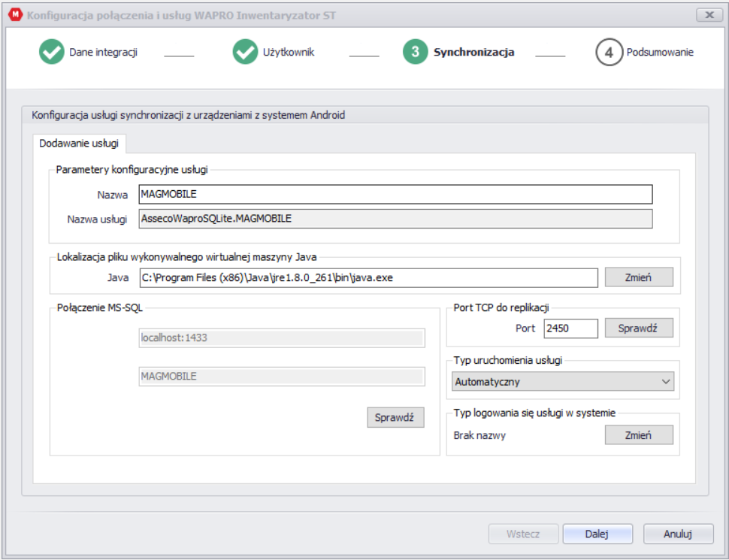
Task: Click Sprawdź next to the TCP port
Action: click(x=639, y=328)
